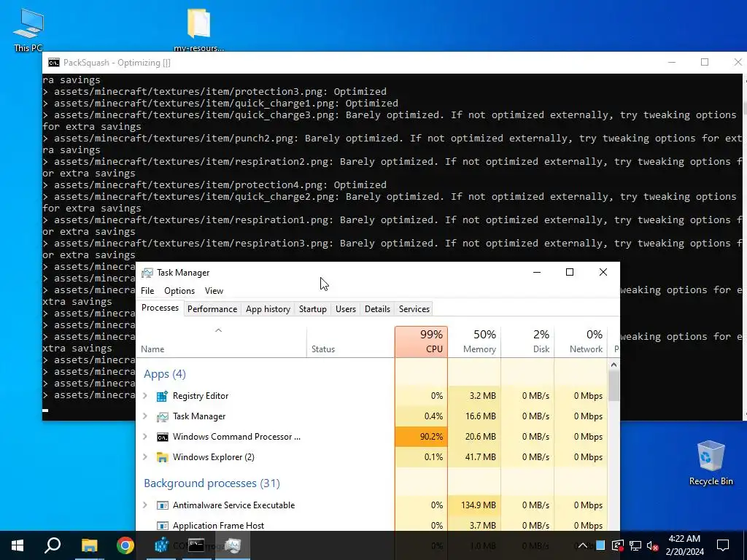Click the Registry Editor process icon
Viewport: 747px width, 560px height.
pyautogui.click(x=162, y=396)
